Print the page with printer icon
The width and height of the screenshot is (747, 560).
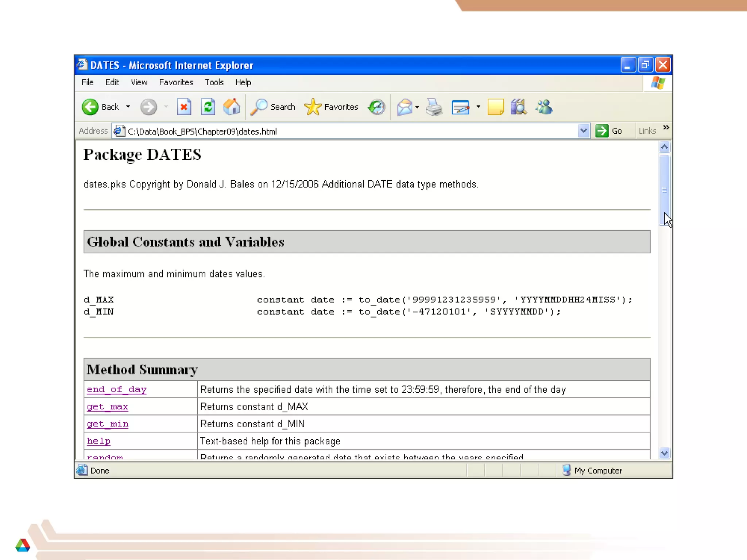pos(434,107)
